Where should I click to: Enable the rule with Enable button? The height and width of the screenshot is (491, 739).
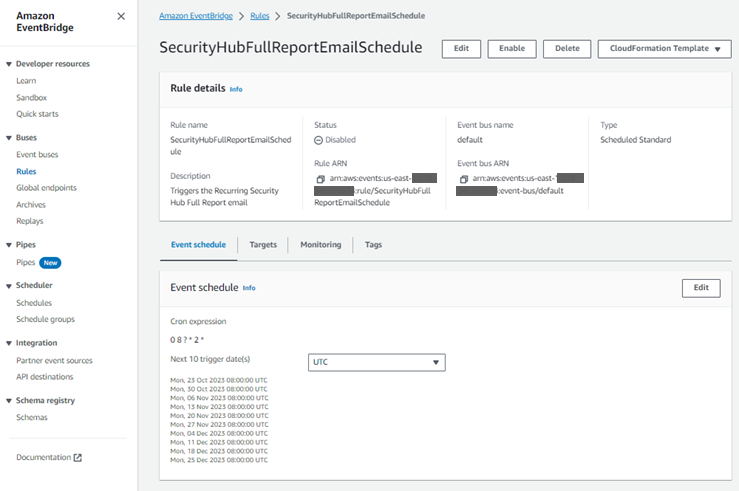(x=512, y=49)
